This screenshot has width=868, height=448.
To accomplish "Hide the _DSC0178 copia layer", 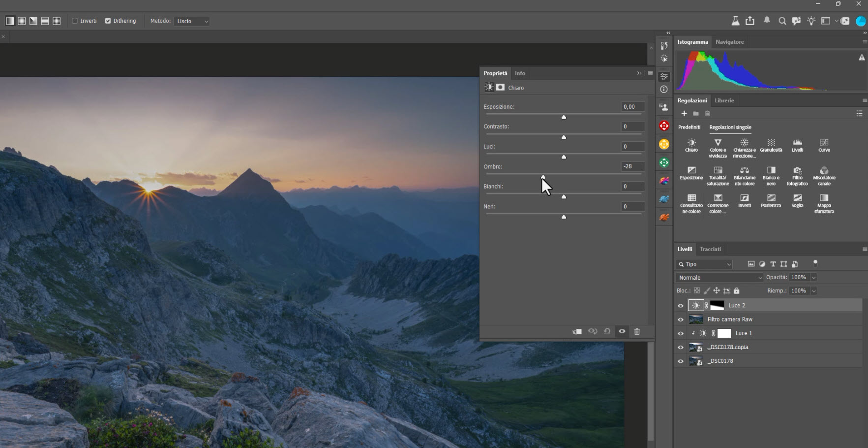I will 681,347.
